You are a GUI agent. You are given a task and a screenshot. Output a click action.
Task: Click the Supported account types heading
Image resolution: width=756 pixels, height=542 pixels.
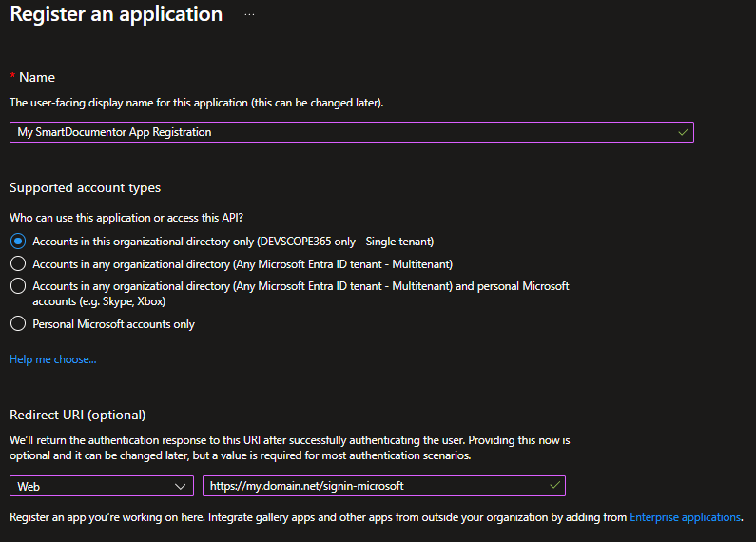[85, 187]
